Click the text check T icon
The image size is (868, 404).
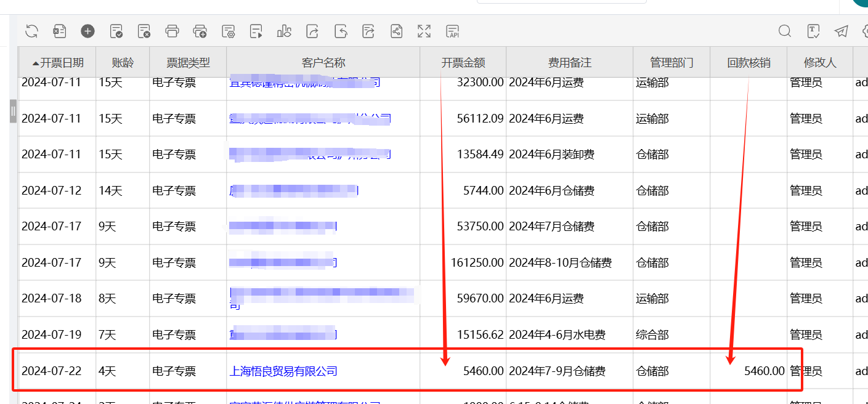click(813, 31)
